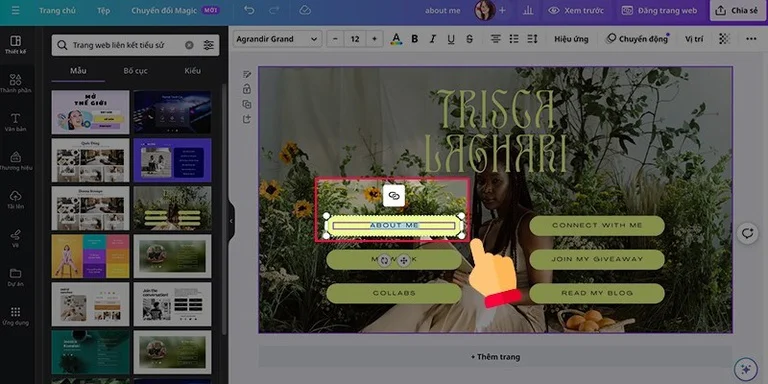Edit the design title about me
Screen dimensions: 768x384
pyautogui.click(x=443, y=10)
